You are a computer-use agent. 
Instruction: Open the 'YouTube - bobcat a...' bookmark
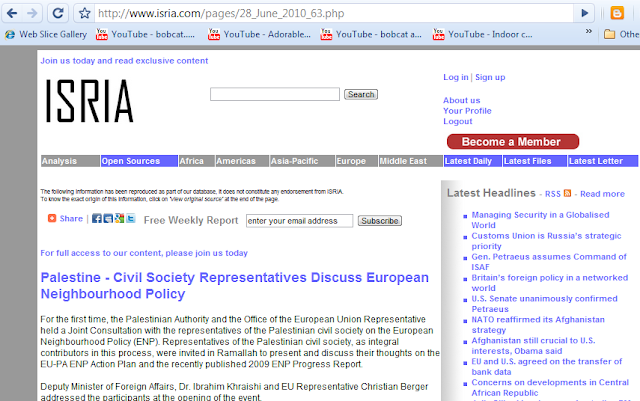(371, 34)
